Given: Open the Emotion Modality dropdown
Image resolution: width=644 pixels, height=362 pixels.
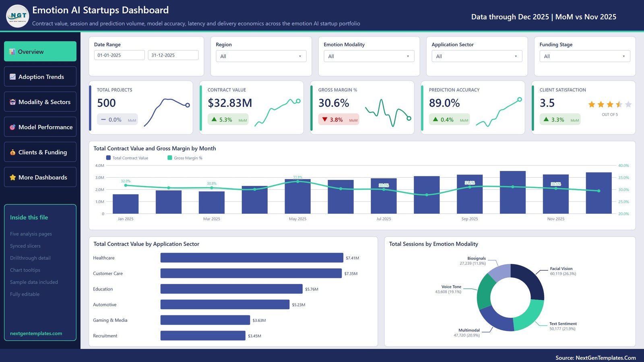Looking at the screenshot, I should 369,56.
